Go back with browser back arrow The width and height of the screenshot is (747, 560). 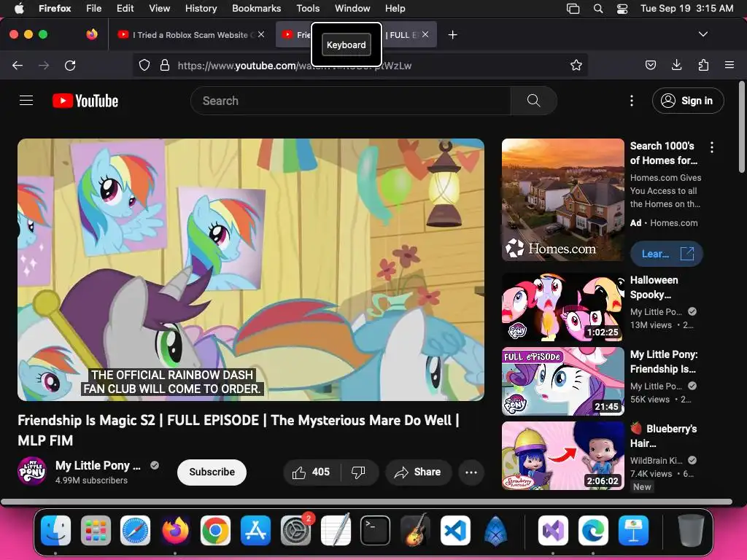[18, 65]
